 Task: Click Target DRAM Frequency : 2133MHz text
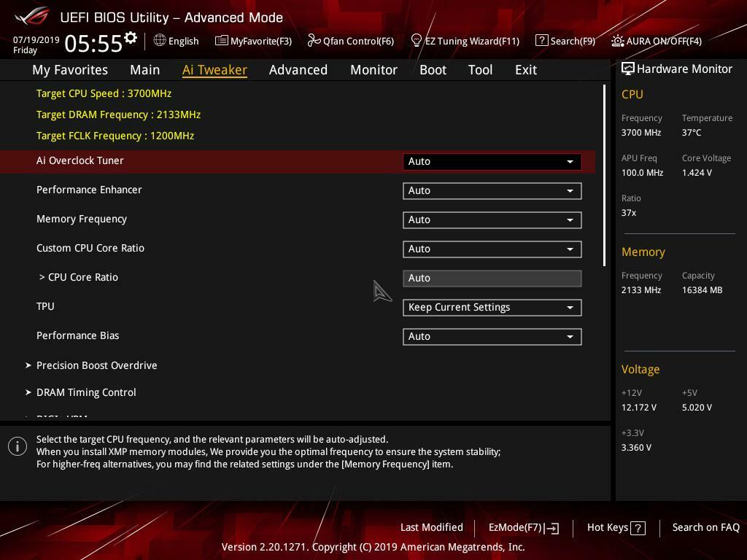(118, 114)
